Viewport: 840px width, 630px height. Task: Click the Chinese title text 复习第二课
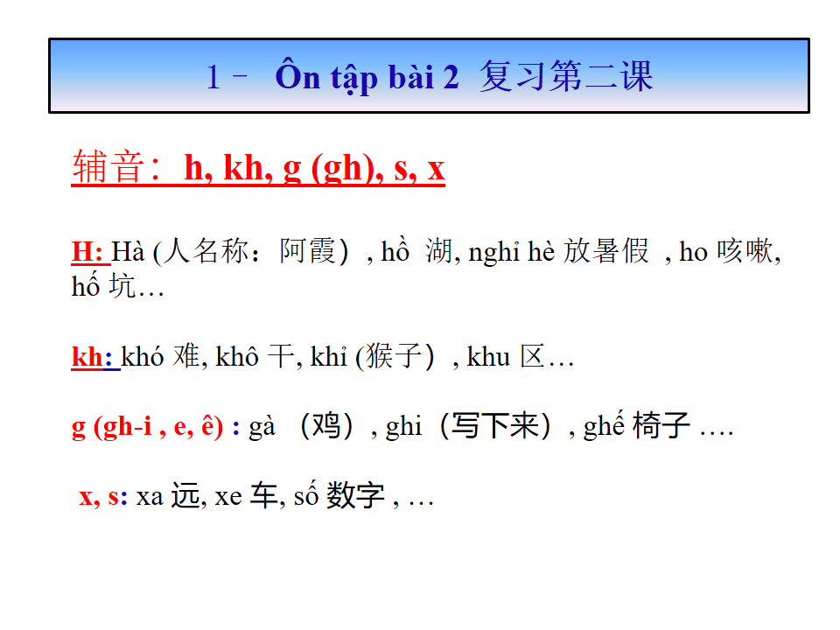pos(566,77)
